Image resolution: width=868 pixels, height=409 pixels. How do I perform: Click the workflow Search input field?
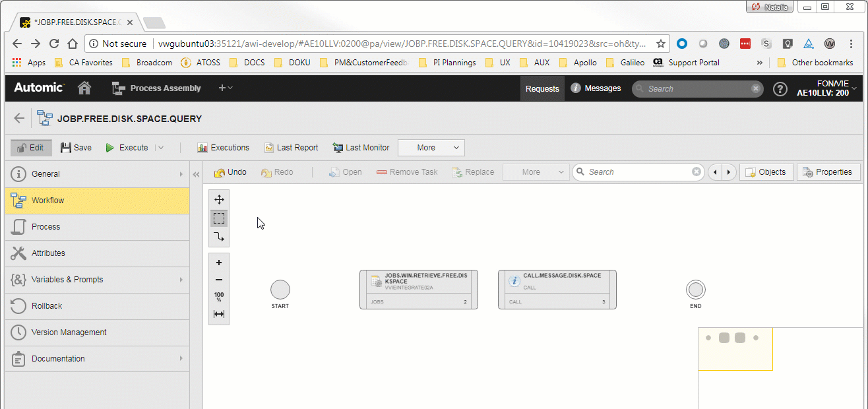coord(637,172)
